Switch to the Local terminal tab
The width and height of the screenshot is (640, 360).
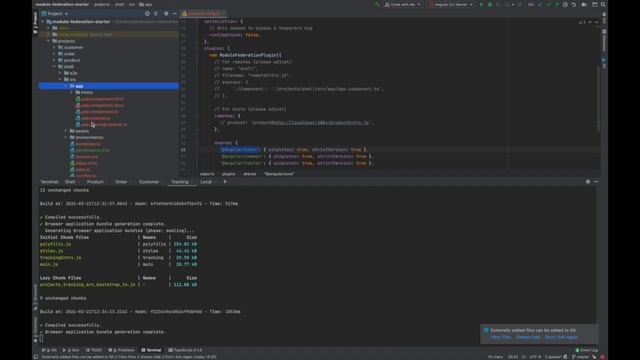pyautogui.click(x=206, y=182)
